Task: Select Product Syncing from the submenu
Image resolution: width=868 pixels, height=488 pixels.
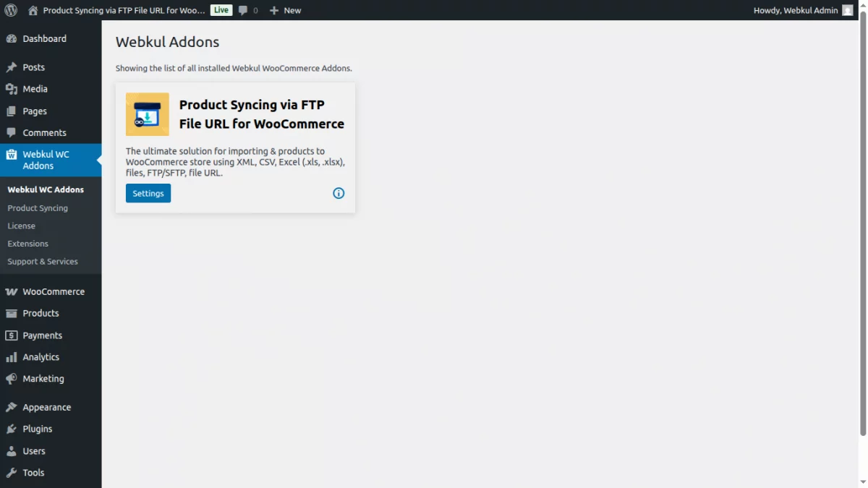Action: 38,207
